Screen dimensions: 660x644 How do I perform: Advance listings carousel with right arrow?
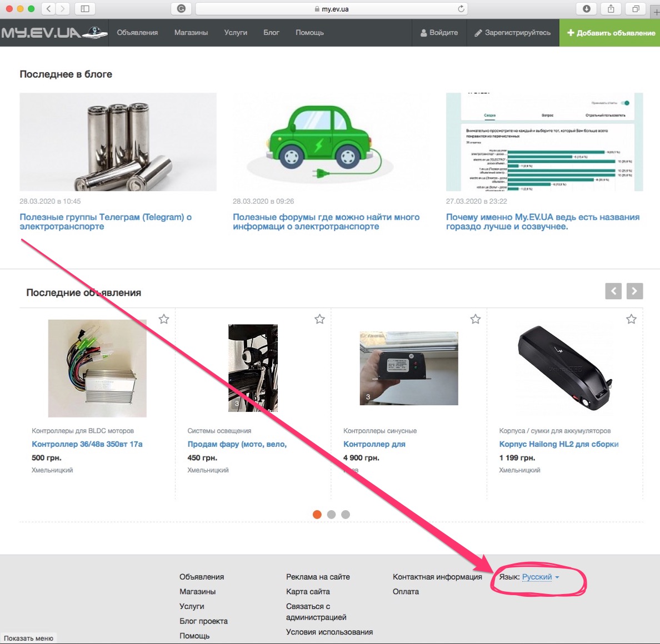point(634,291)
